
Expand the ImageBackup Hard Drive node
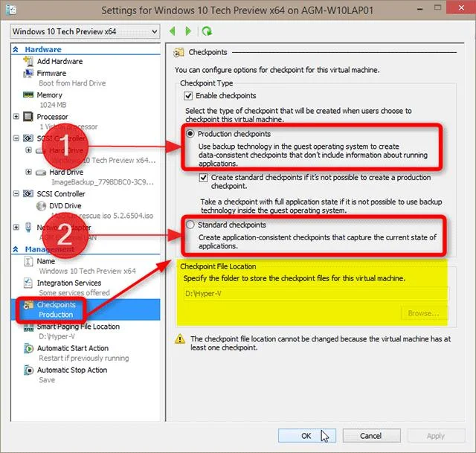coord(28,172)
